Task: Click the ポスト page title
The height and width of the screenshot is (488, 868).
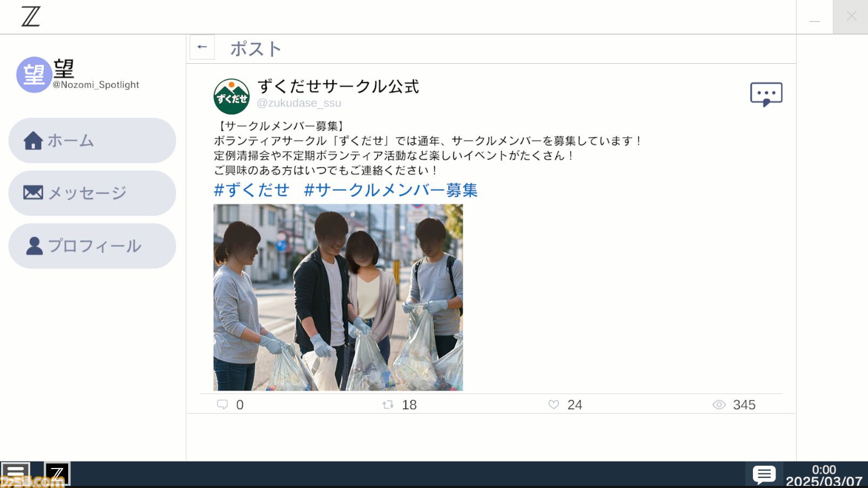Action: pyautogui.click(x=256, y=49)
